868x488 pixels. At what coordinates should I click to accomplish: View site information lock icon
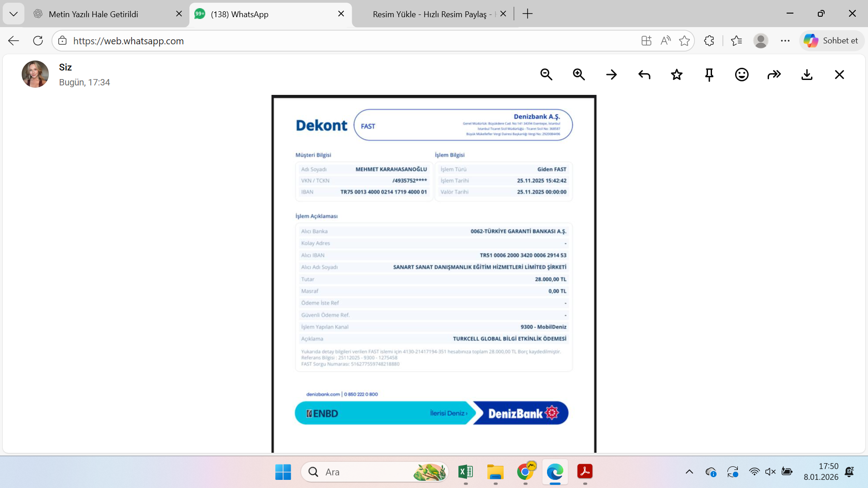coord(62,41)
